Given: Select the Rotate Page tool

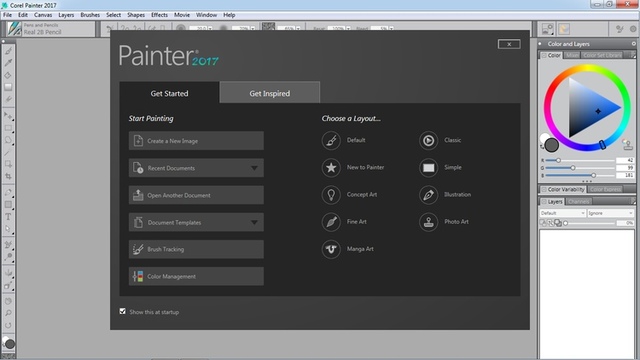Looking at the screenshot, I should [8, 326].
